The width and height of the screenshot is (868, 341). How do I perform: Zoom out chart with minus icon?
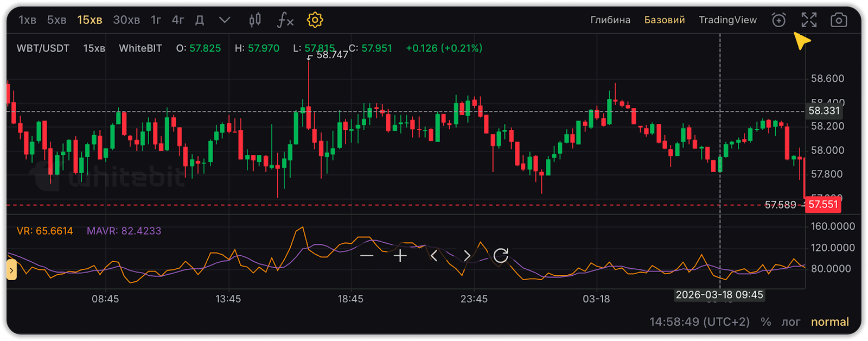click(x=367, y=256)
